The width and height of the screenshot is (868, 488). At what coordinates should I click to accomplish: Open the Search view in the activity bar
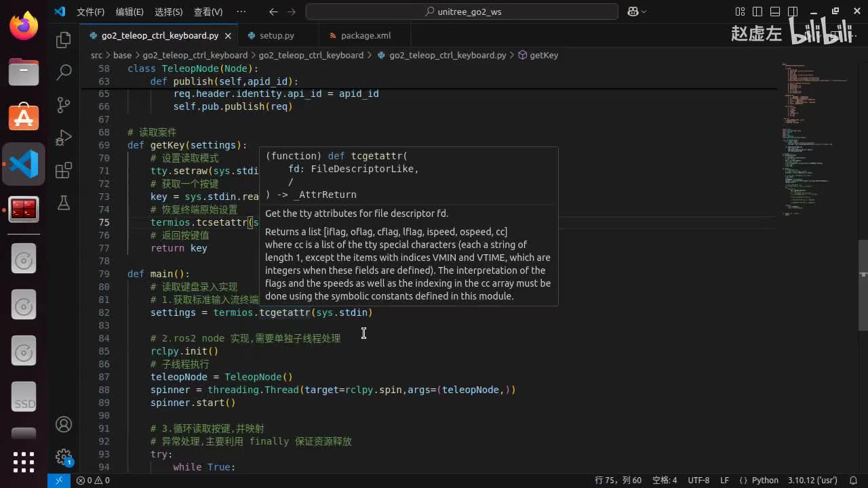pos(64,72)
